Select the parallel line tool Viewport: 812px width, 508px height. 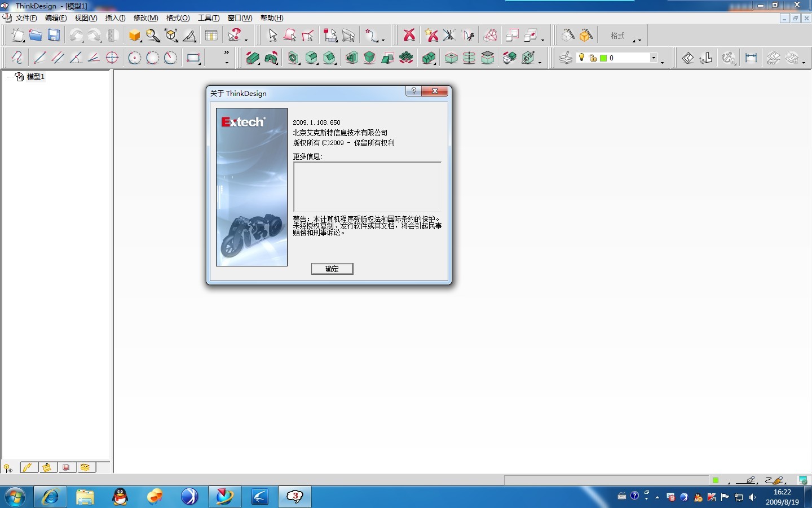58,58
